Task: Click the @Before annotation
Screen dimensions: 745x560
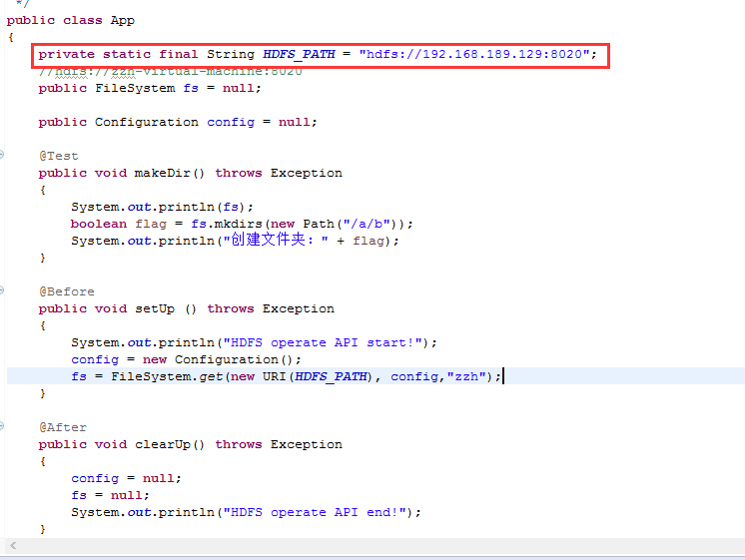Action: tap(67, 291)
